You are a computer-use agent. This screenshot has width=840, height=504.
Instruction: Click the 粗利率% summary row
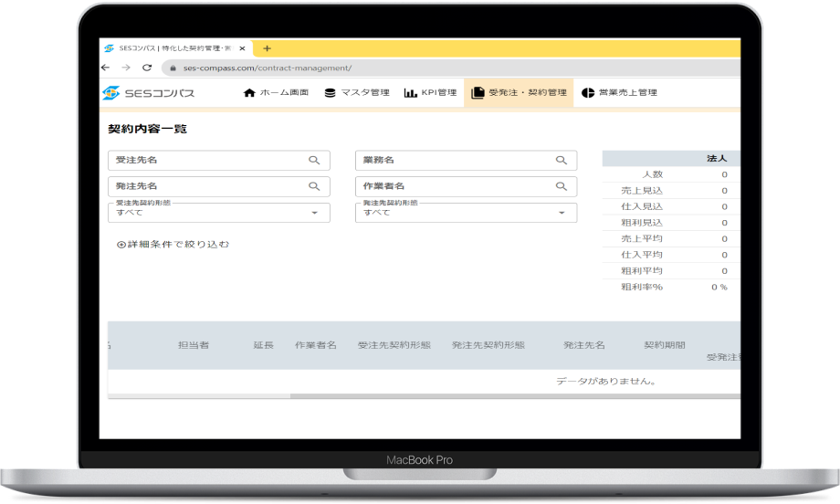click(x=671, y=287)
